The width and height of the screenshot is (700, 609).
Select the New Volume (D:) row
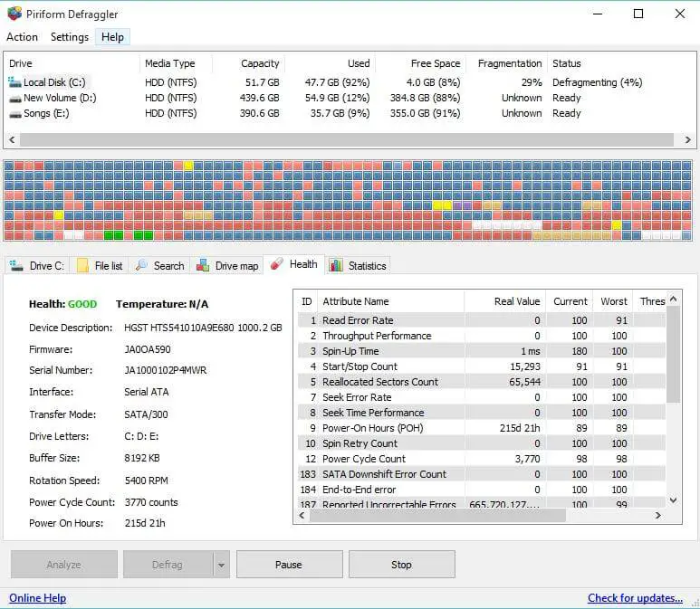click(349, 98)
